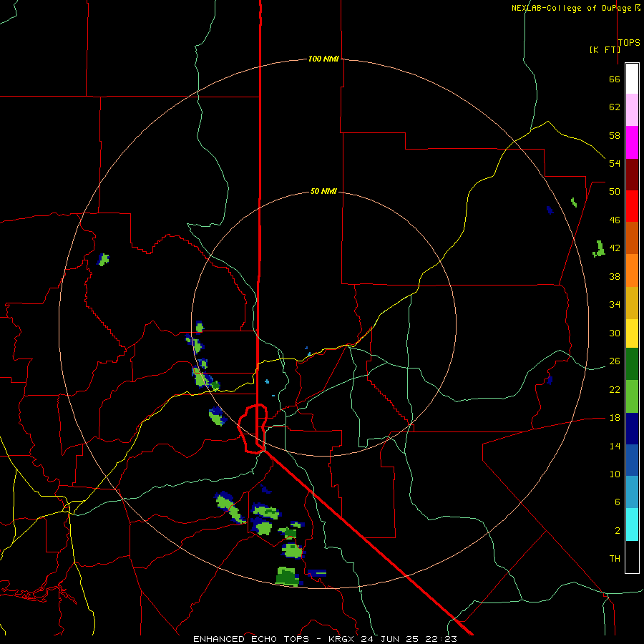
Task: Click the "58" legend value
Action: click(615, 135)
